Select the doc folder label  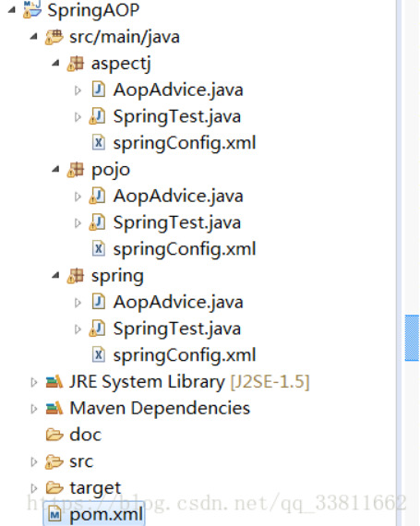point(85,435)
